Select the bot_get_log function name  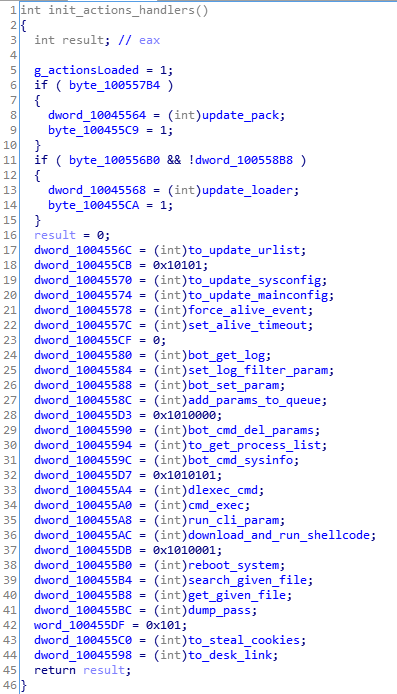tap(227, 355)
